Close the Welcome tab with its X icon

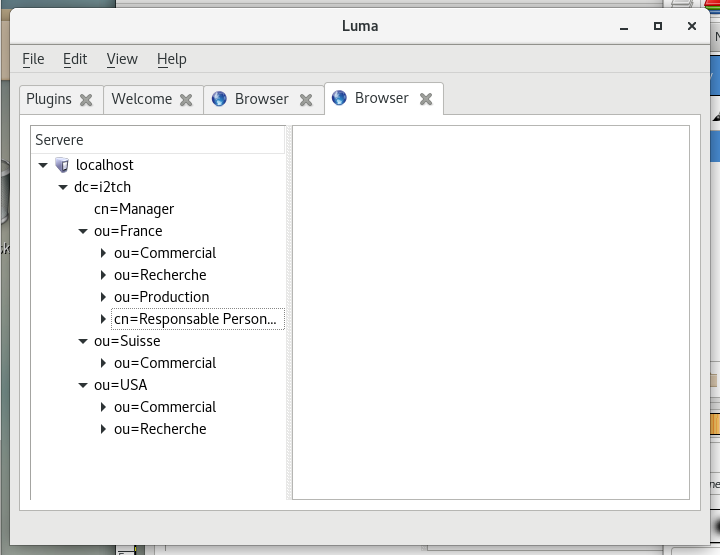186,100
